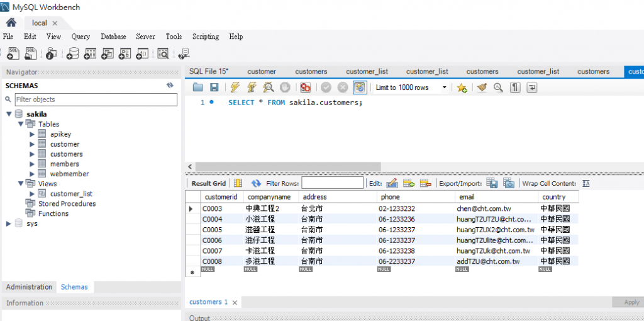Collapse the Tables folder

pos(21,124)
